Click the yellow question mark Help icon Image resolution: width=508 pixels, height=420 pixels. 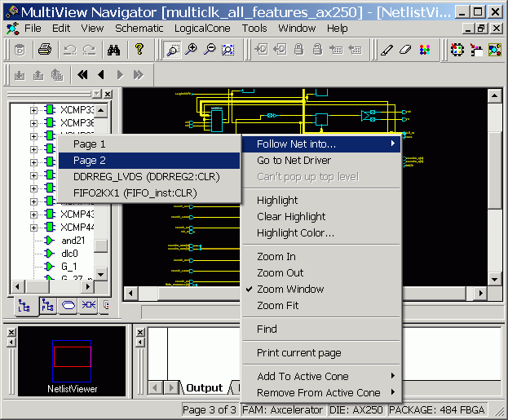pyautogui.click(x=139, y=50)
